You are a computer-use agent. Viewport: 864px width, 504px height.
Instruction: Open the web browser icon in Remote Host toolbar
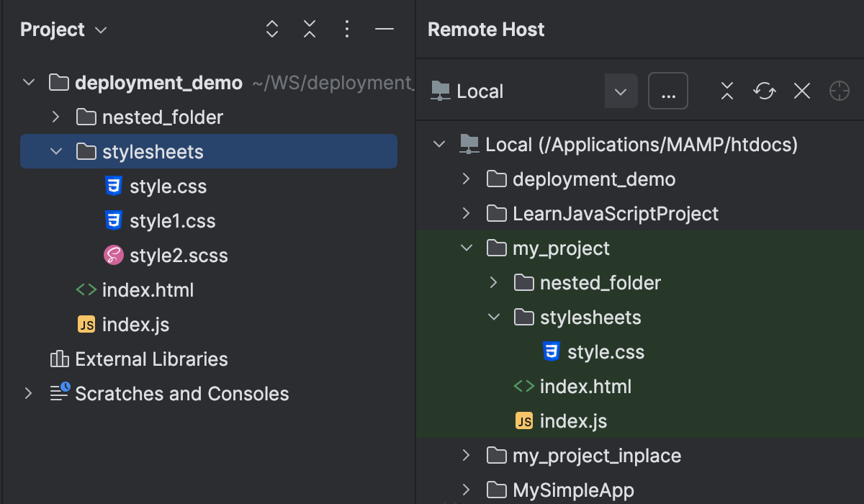click(x=839, y=91)
